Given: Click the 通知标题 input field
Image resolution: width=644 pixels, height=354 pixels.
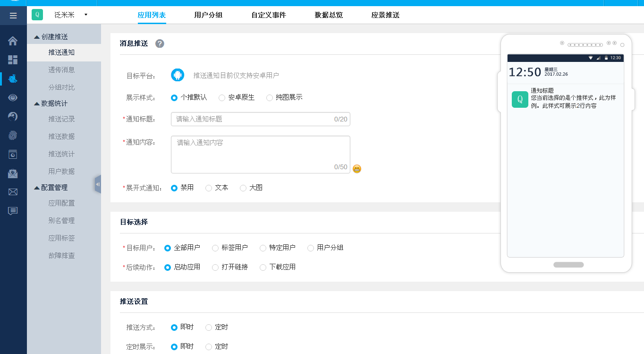Looking at the screenshot, I should pyautogui.click(x=261, y=119).
